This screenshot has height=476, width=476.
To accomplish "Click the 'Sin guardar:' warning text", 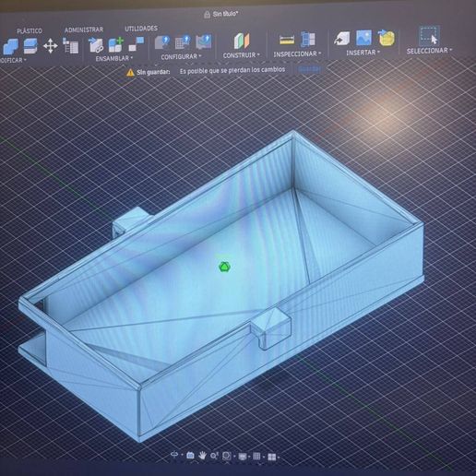I will tap(153, 72).
